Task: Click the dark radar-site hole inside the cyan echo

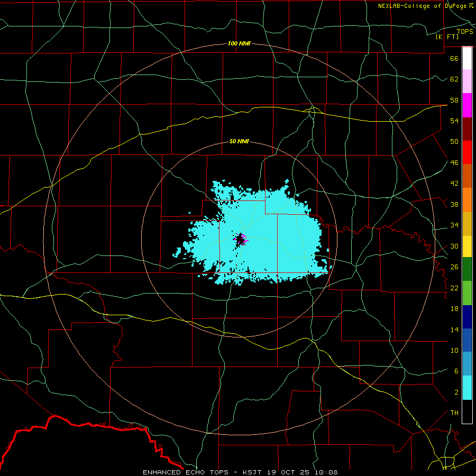Action: click(x=240, y=240)
